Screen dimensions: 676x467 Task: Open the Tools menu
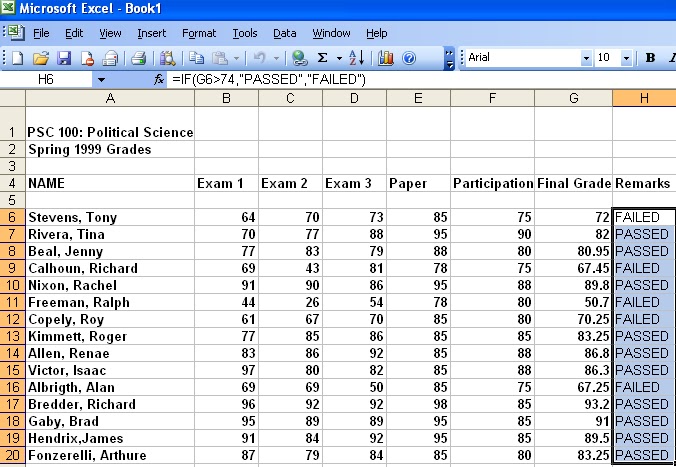point(245,33)
